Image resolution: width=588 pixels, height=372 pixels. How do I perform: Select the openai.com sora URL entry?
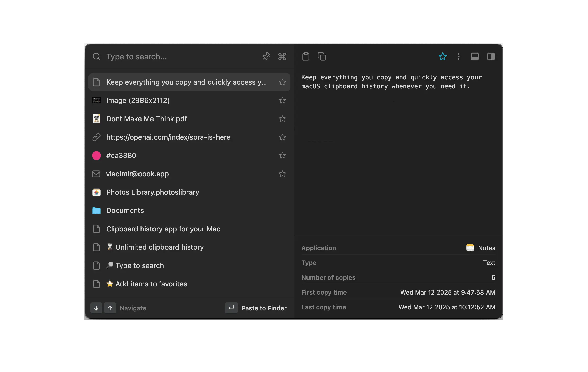168,137
